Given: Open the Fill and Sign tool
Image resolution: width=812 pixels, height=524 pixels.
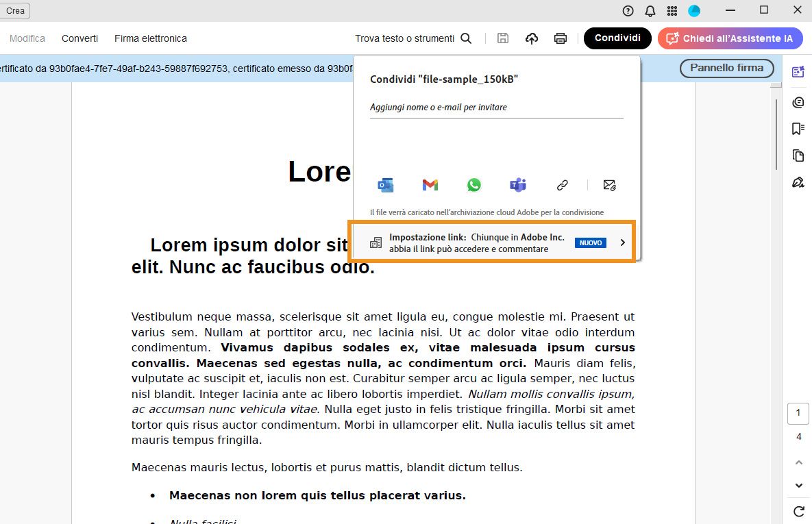Looking at the screenshot, I should coord(797,182).
